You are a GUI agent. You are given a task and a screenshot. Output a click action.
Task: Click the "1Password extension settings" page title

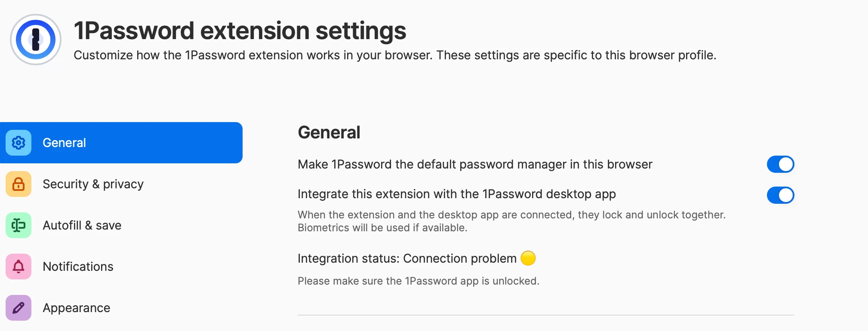tap(240, 31)
